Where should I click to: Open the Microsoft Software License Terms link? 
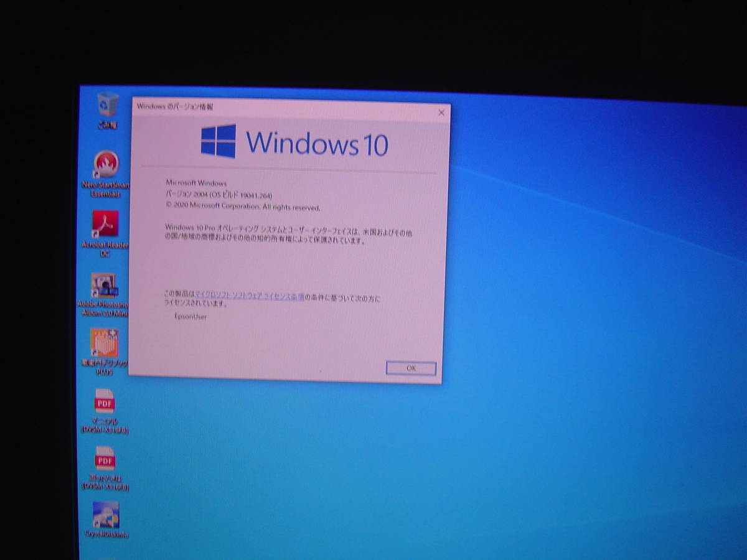tap(250, 297)
